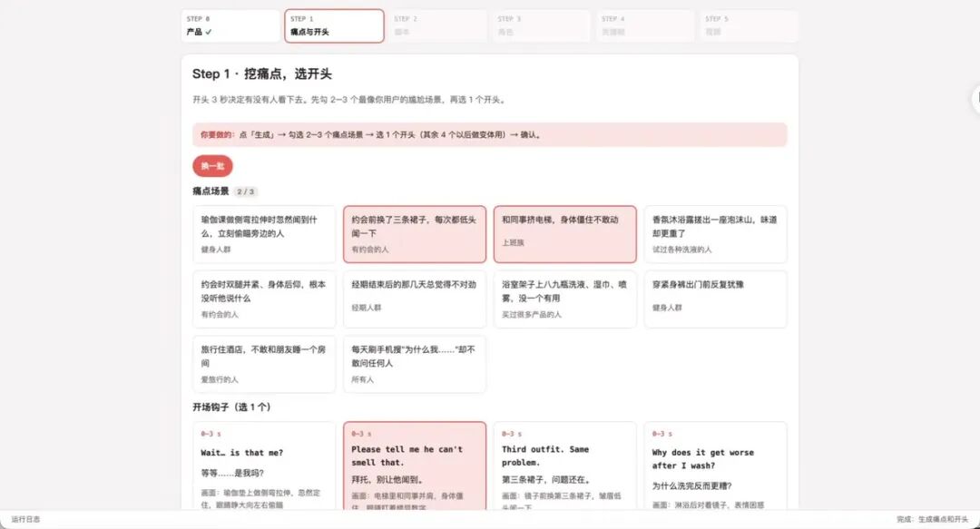Click the 开头 3 秒决定有没有人看下去 description
The height and width of the screenshot is (529, 980).
tap(348, 100)
